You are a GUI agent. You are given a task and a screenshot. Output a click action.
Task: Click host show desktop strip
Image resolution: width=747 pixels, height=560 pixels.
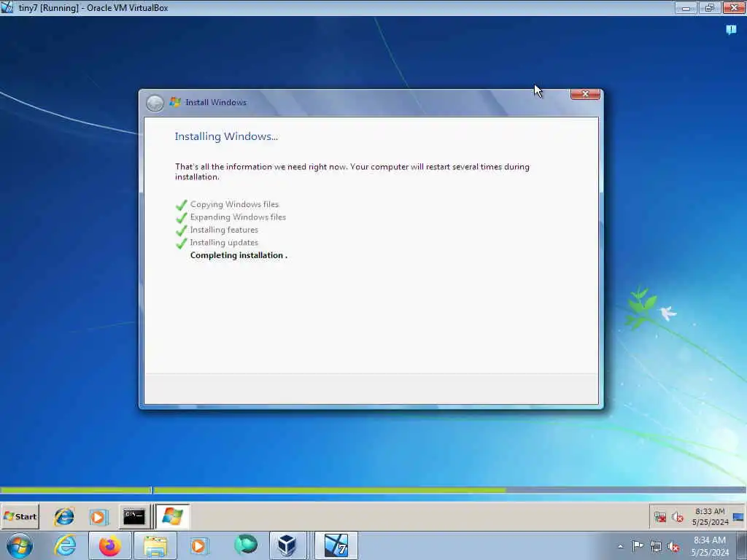click(743, 545)
